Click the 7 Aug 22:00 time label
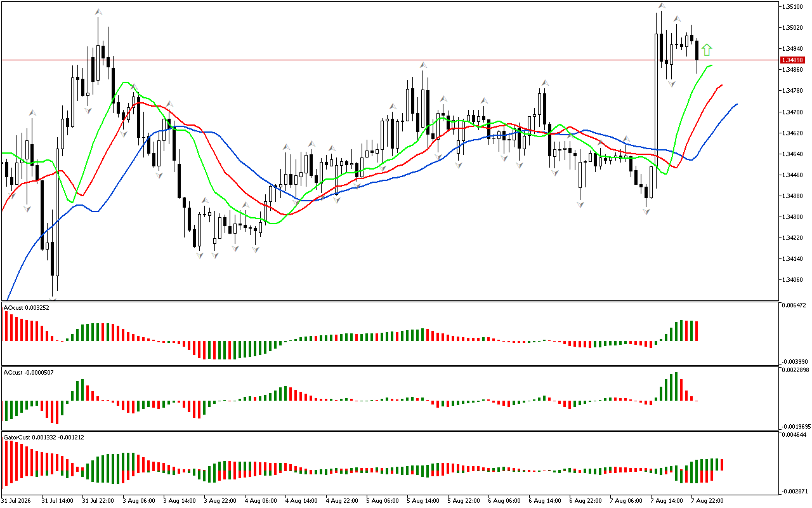The width and height of the screenshot is (812, 508). (707, 500)
